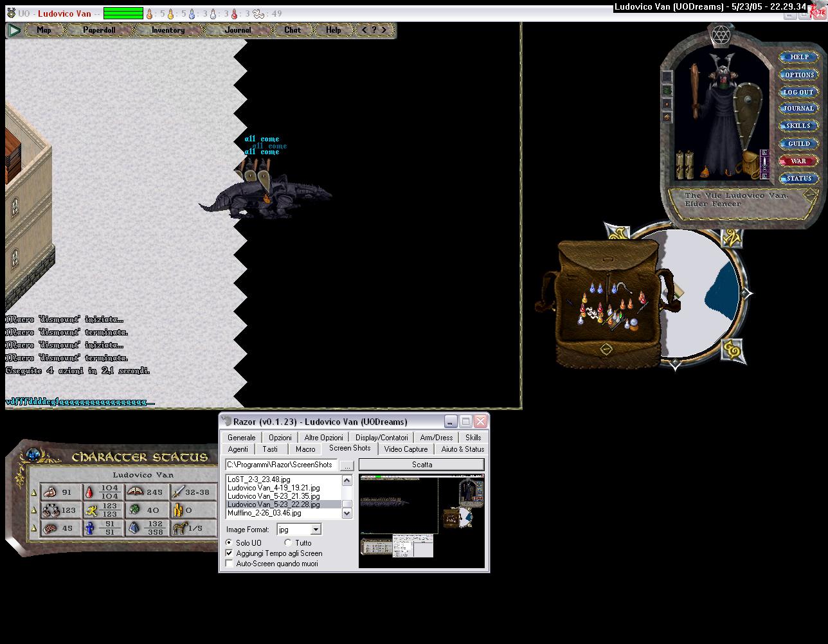Image resolution: width=828 pixels, height=644 pixels.
Task: Open the Altre Opzioni tab in Razor
Action: click(x=324, y=438)
